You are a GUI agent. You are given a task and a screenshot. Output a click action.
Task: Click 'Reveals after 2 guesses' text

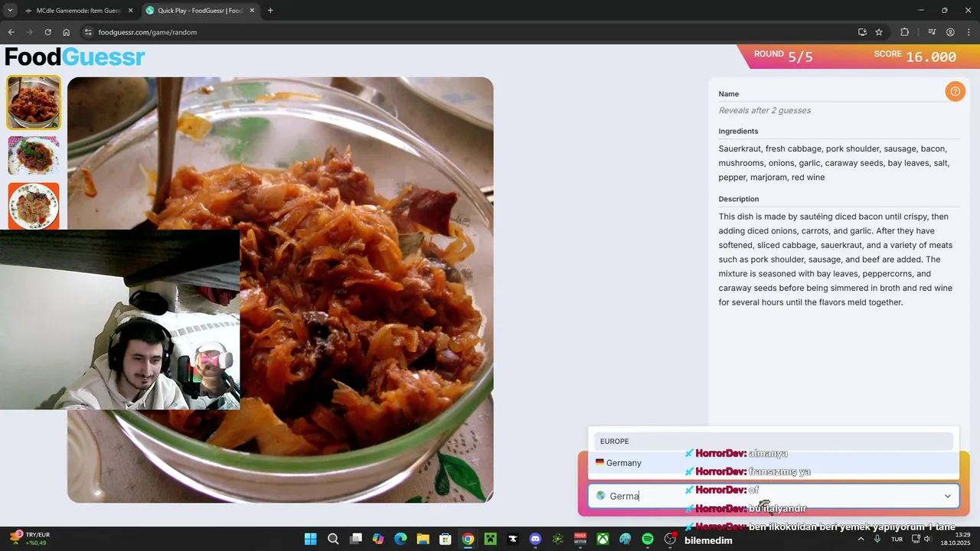764,110
